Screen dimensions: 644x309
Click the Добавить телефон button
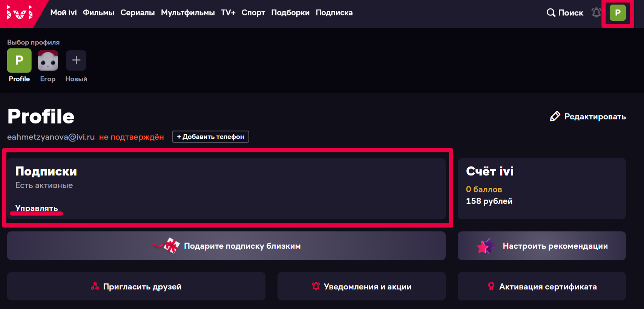click(x=210, y=137)
